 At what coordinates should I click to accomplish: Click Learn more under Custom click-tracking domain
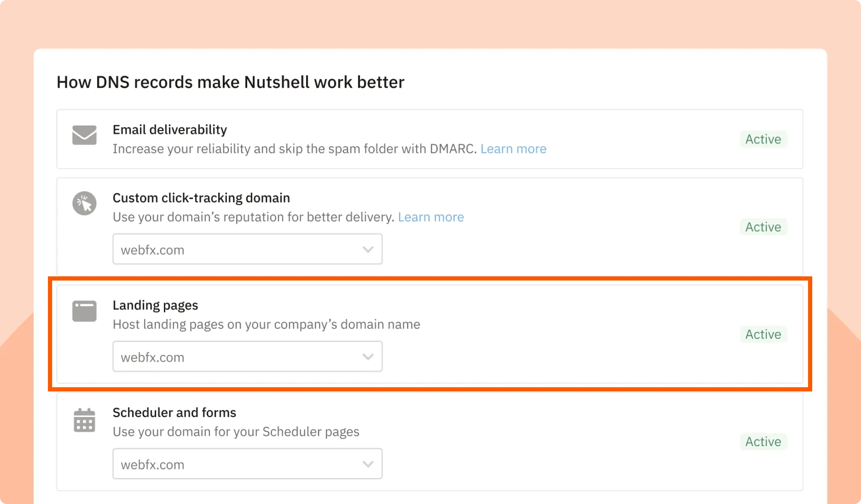(431, 217)
